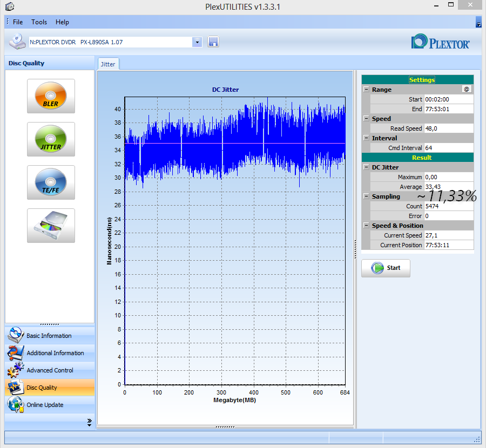
Task: Save results with the floppy disk icon
Action: pos(213,42)
